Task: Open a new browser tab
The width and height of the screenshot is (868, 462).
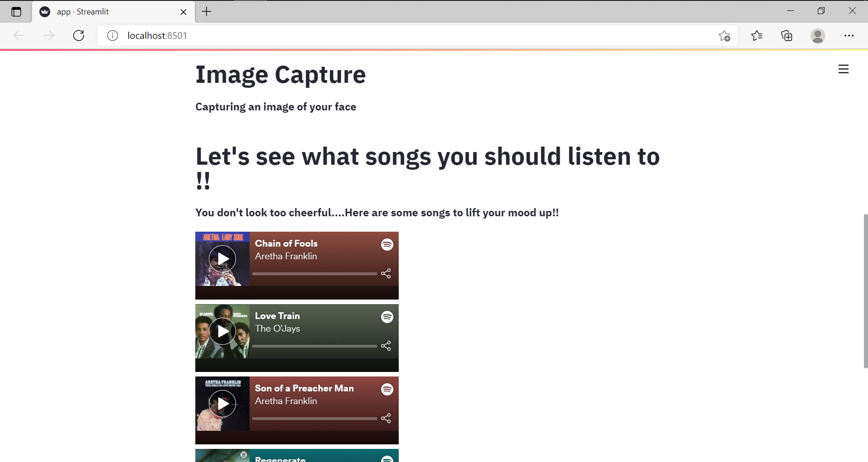Action: tap(207, 12)
